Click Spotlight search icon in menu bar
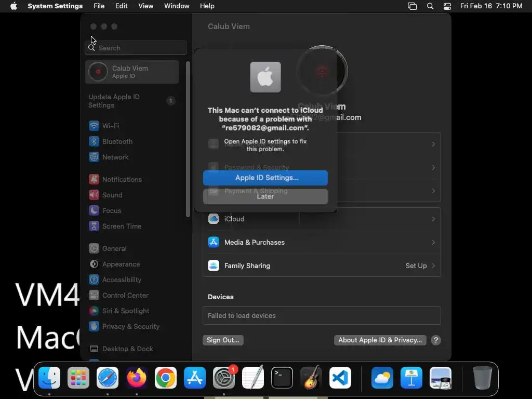This screenshot has height=399, width=532. click(x=430, y=6)
